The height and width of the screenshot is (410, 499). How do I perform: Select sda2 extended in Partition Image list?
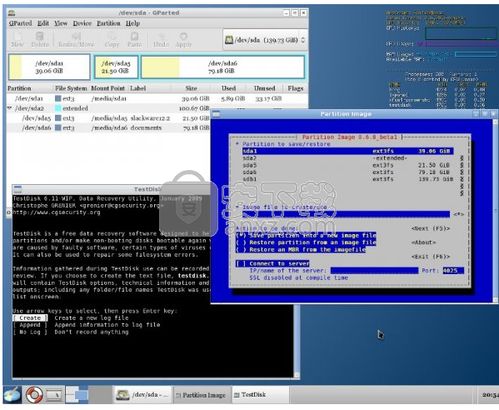348,158
